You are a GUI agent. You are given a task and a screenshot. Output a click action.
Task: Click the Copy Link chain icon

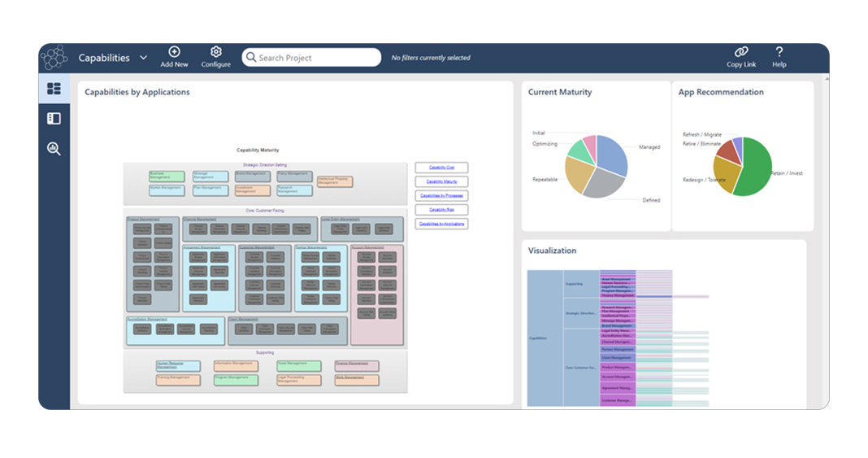point(740,52)
